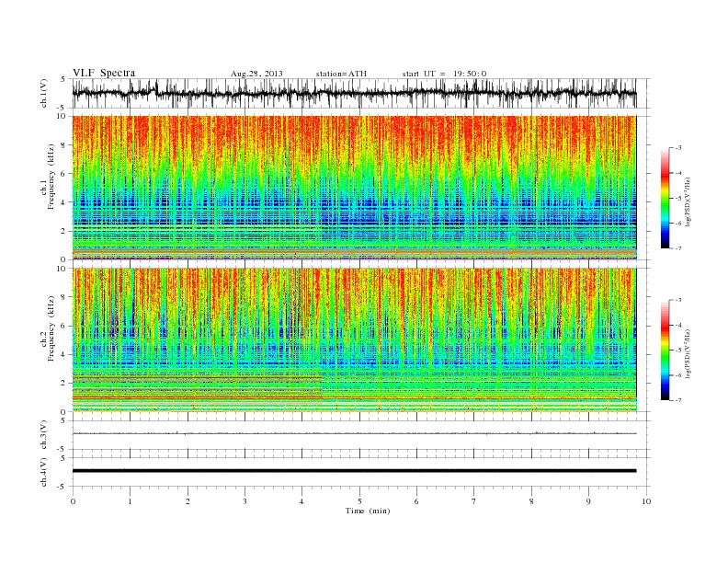Click the -5 tick on ch.4(V) axis
The image size is (728, 563).
tap(63, 487)
